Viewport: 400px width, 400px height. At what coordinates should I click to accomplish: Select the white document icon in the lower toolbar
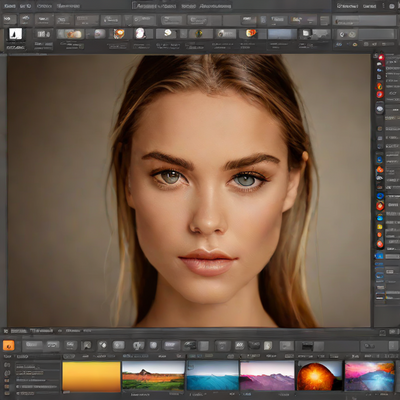268,346
